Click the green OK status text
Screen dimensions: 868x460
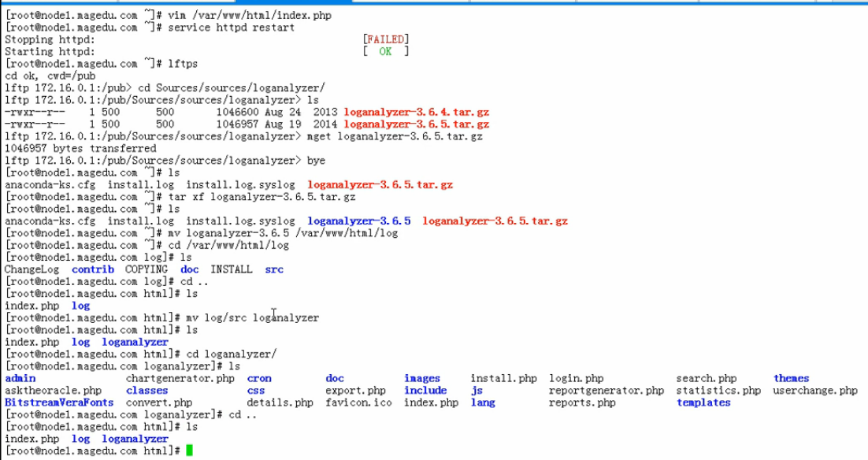tap(385, 51)
